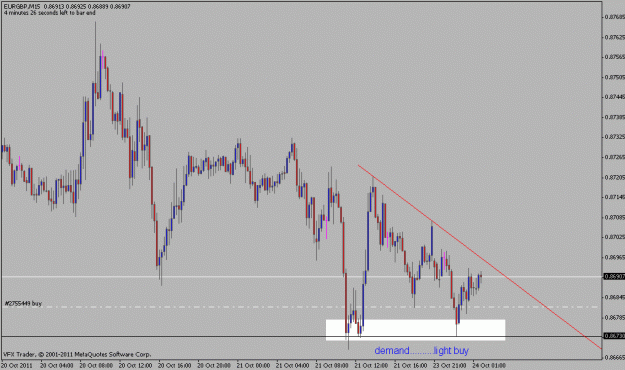Click the '21 Oct 12:00' time axis label

(371, 365)
